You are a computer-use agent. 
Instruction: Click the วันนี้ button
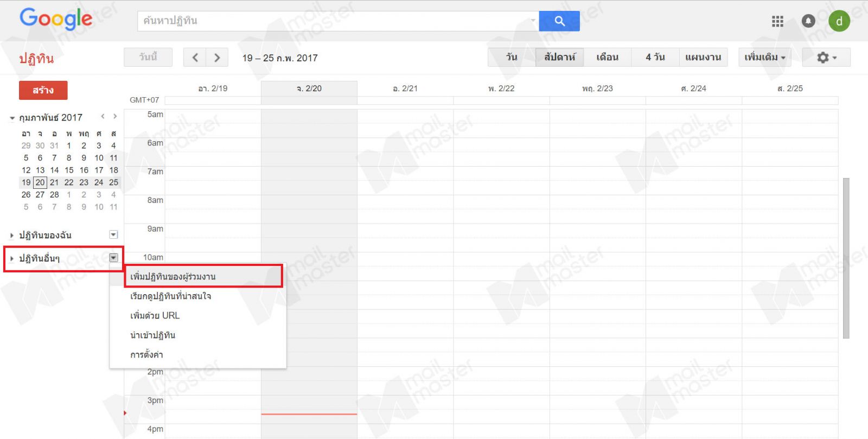(148, 57)
